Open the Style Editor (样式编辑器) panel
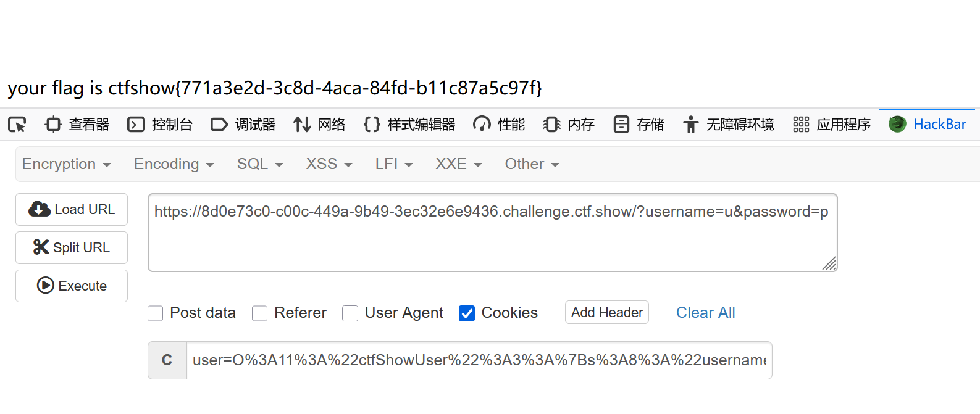Screen dimensions: 980x414 pyautogui.click(x=409, y=125)
